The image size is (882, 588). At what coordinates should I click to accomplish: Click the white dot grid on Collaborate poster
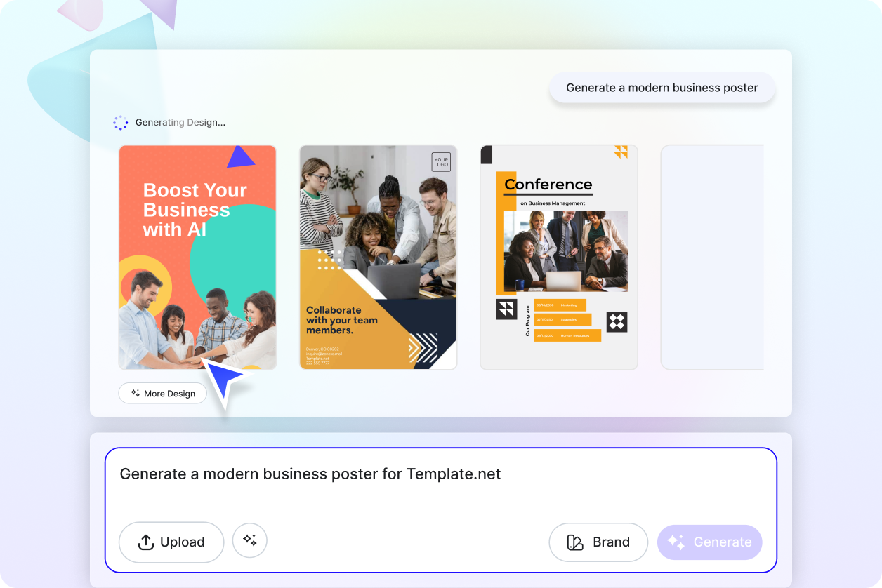coord(329,260)
